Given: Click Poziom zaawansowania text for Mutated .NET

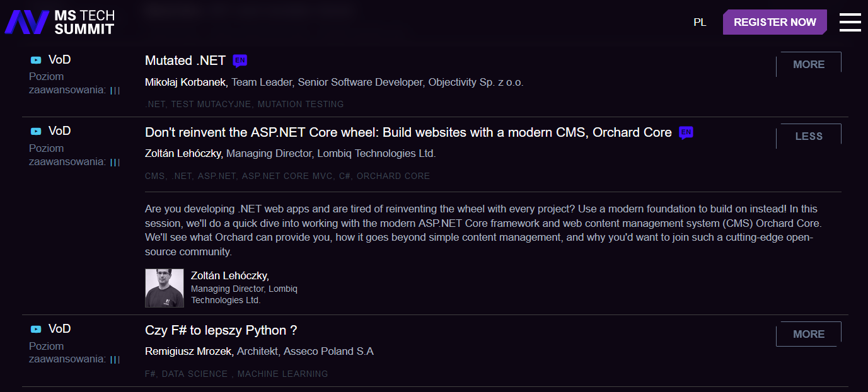Looking at the screenshot, I should click(x=67, y=83).
